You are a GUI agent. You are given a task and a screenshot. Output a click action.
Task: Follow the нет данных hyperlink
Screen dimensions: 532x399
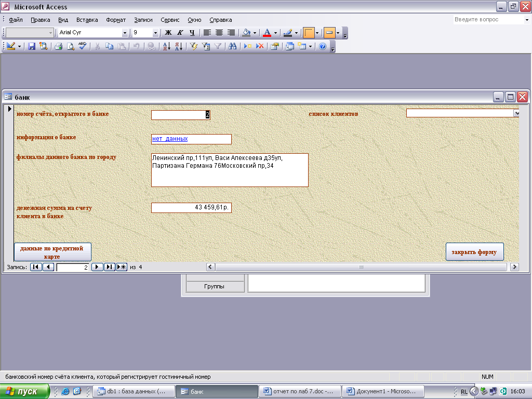[x=170, y=138]
